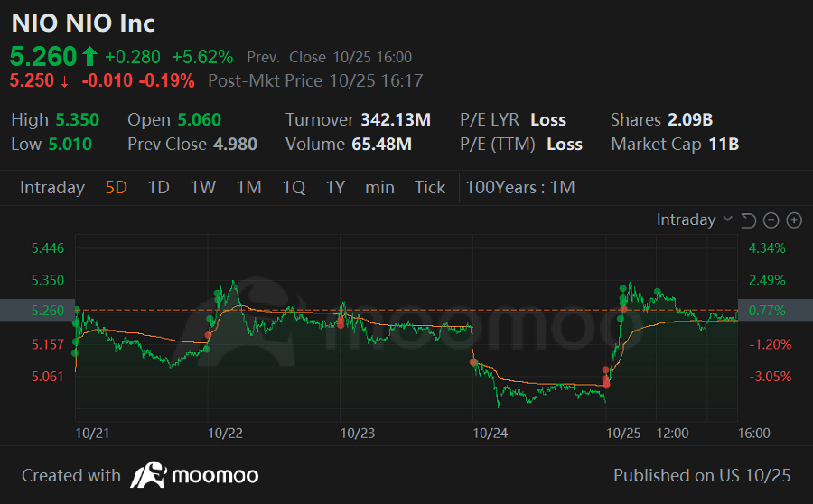Viewport: 813px width, 504px height.
Task: Click the 10/23 date axis label
Action: pyautogui.click(x=357, y=433)
